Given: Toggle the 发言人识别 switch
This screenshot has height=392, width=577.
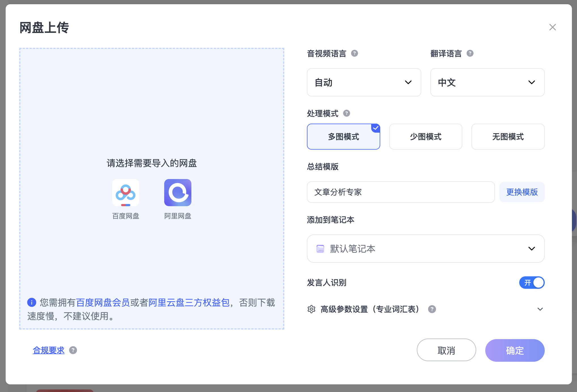Looking at the screenshot, I should [532, 283].
